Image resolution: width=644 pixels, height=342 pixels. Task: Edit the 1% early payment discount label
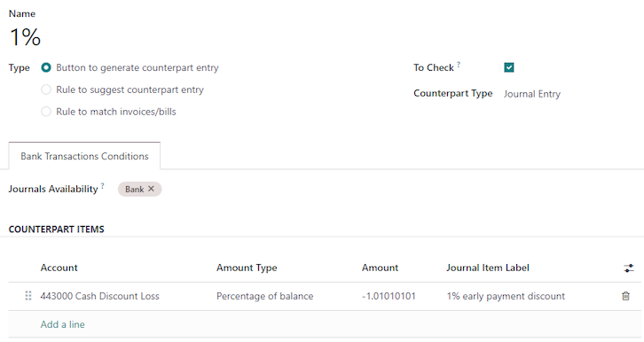click(x=529, y=296)
